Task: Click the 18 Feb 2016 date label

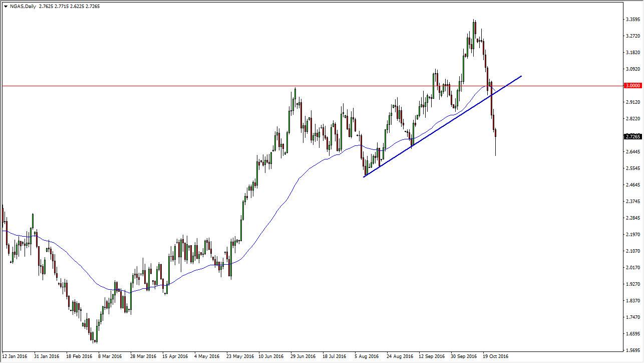Action: point(79,357)
